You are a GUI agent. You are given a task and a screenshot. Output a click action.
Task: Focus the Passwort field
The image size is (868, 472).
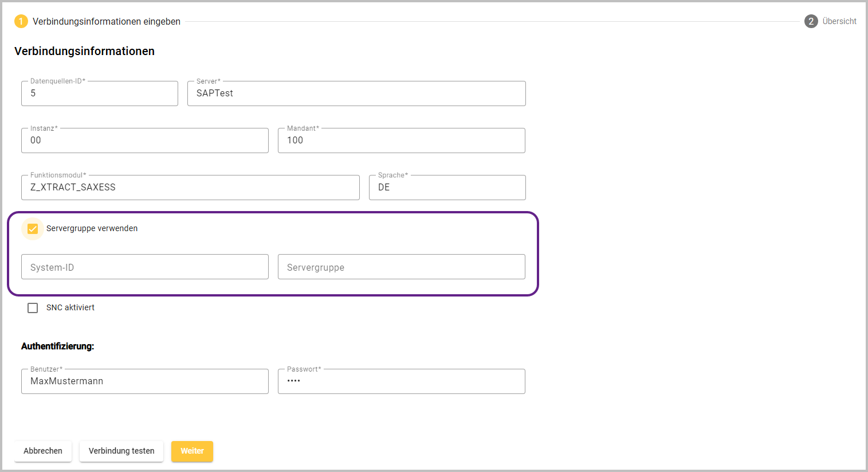coord(401,381)
